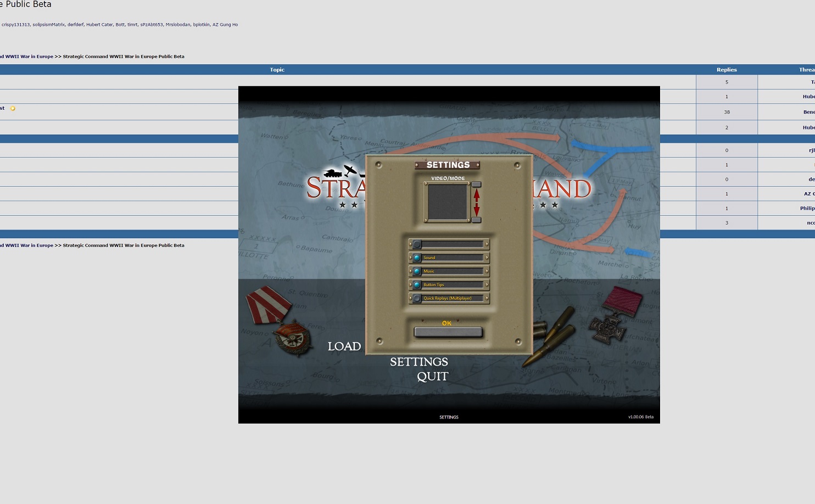Click the gray OK button bar
815x504 pixels.
[448, 332]
